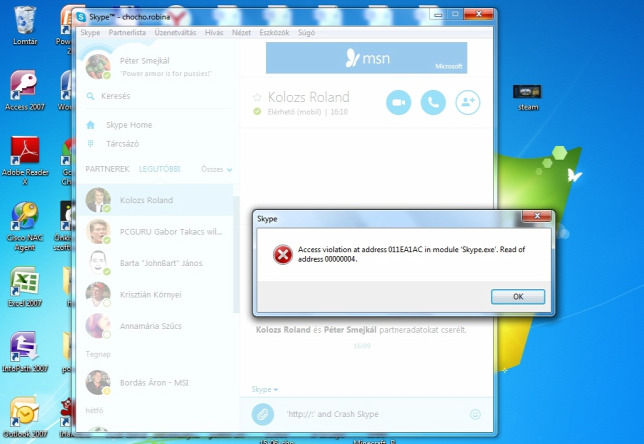Click Bordás Áron's avatar
Viewport: 644px width, 444px height.
98,383
